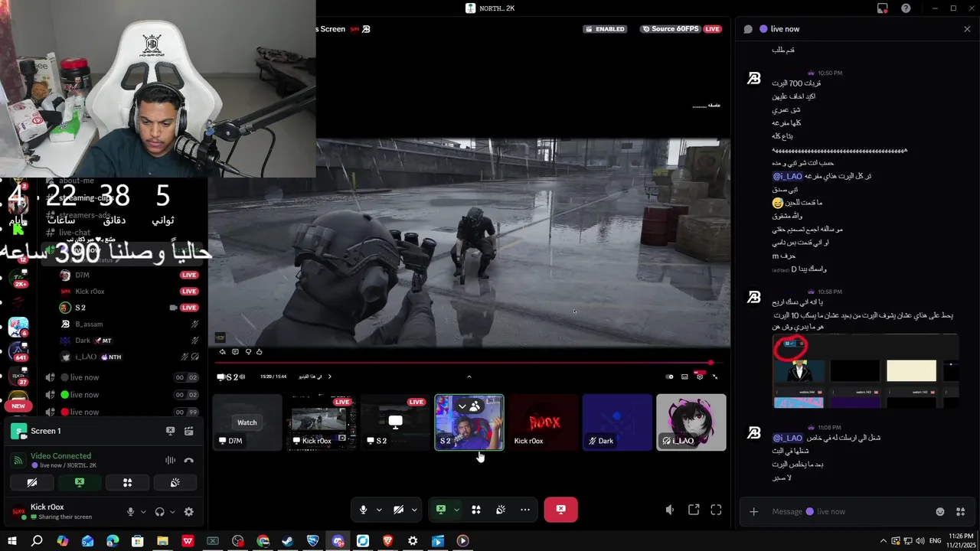Close the live now chat panel
This screenshot has height=551, width=980.
(967, 29)
